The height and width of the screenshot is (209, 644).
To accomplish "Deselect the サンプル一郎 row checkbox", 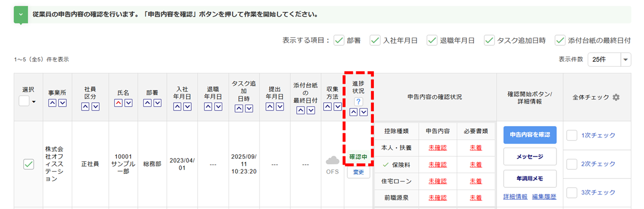I will click(29, 164).
